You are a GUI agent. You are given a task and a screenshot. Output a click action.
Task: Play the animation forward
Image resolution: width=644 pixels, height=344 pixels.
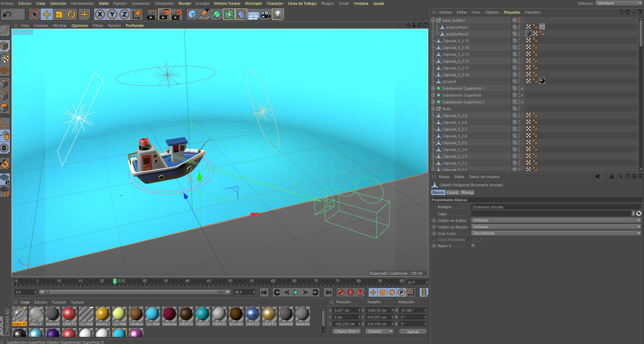tap(296, 292)
